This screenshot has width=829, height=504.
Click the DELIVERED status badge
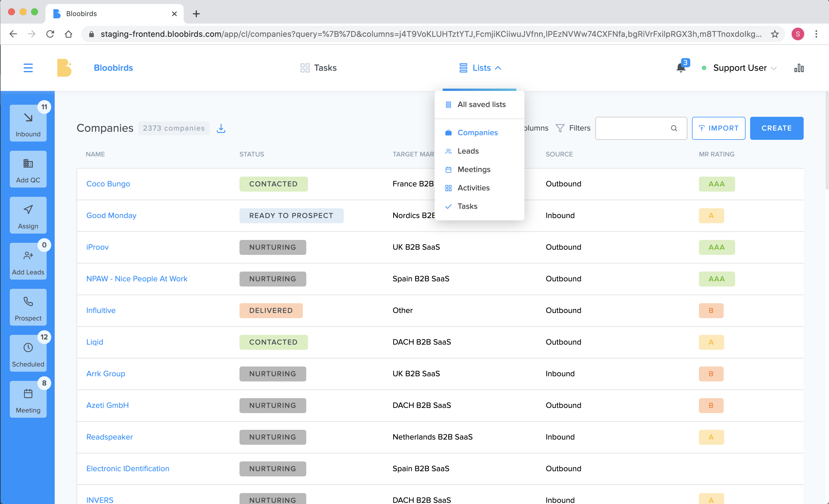271,310
